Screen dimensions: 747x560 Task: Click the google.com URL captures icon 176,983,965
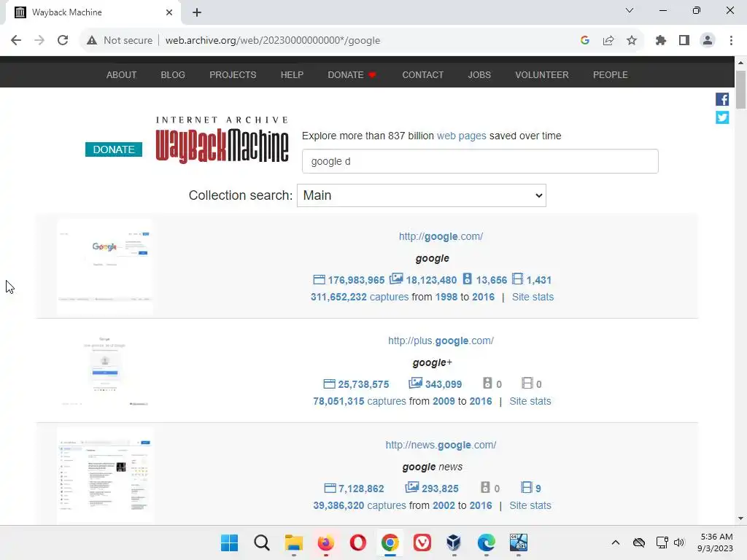point(349,279)
